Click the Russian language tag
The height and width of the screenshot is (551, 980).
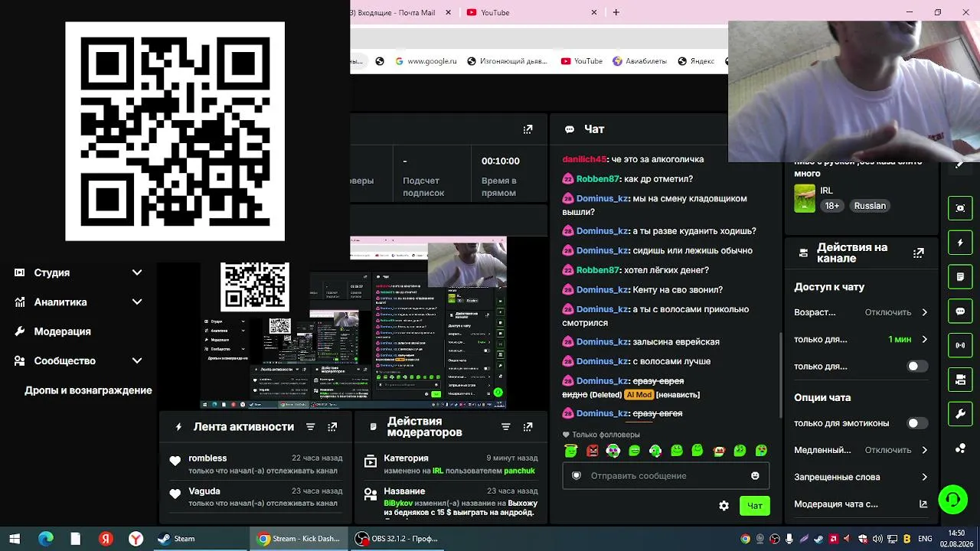[x=870, y=206]
